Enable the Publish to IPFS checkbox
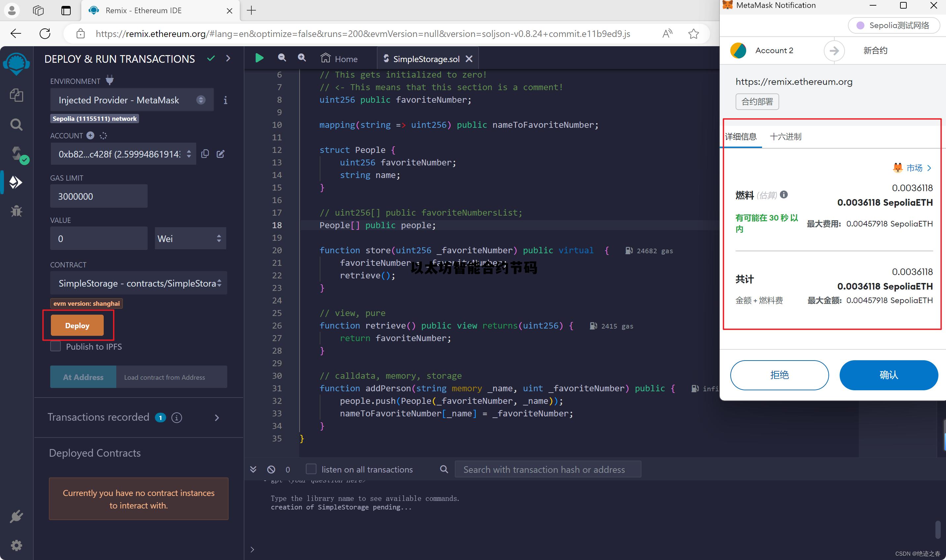 55,346
